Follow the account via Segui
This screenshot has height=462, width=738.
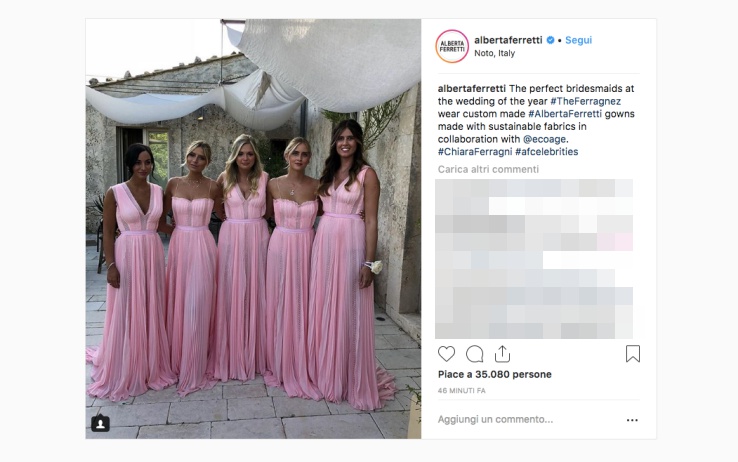point(578,40)
